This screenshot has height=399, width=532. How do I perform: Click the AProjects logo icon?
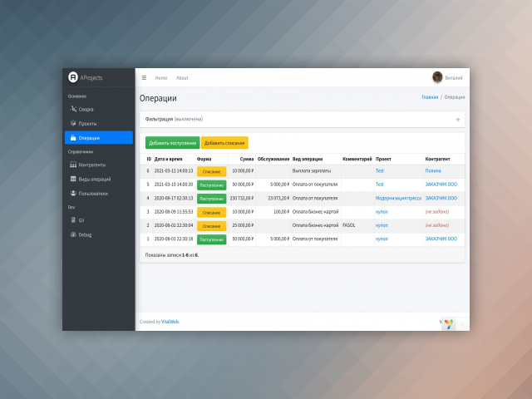pyautogui.click(x=73, y=77)
